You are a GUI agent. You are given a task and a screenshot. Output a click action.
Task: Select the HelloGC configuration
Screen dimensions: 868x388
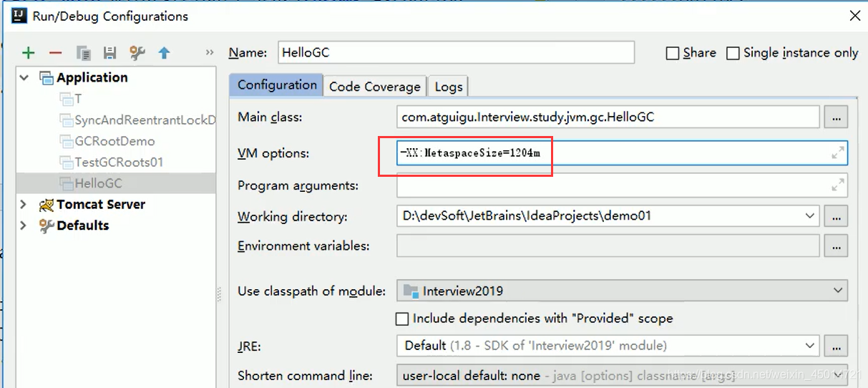point(117,183)
